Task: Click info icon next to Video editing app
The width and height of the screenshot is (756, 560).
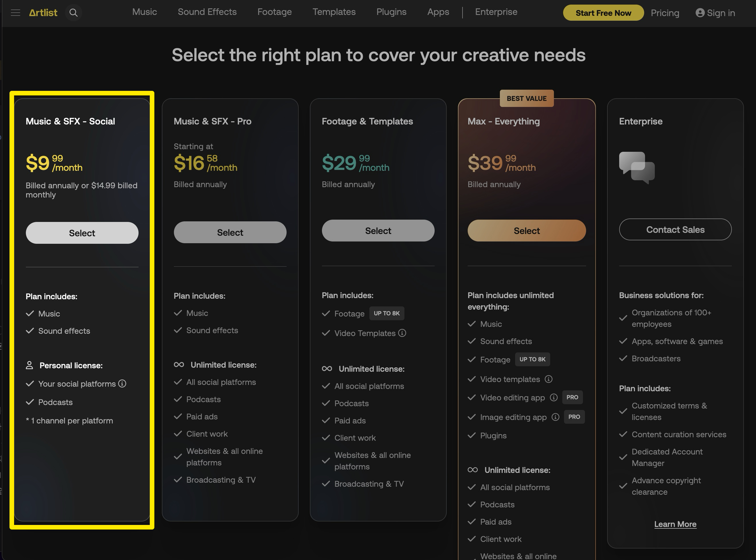Action: 553,397
